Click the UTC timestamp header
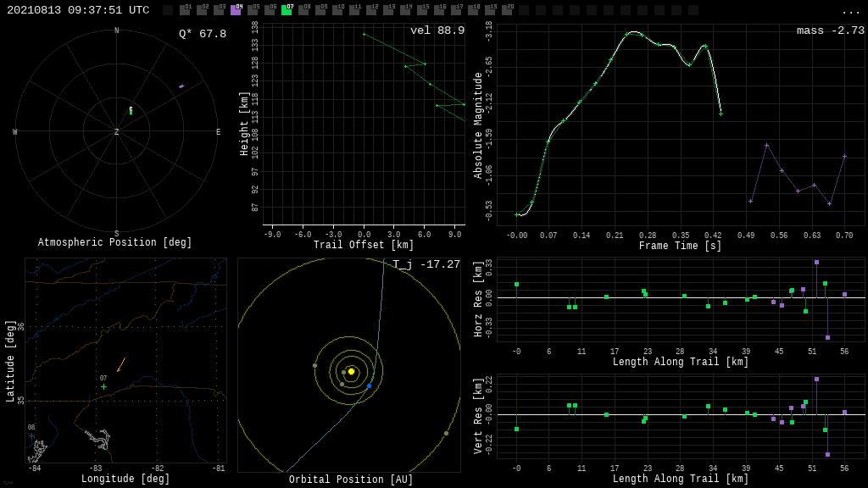Screen dimensions: 868x488 coord(78,10)
